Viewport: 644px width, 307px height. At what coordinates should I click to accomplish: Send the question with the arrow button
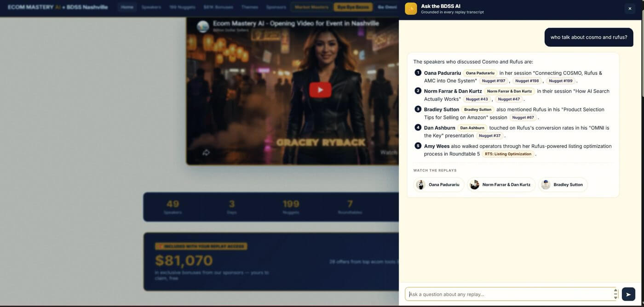[628, 294]
